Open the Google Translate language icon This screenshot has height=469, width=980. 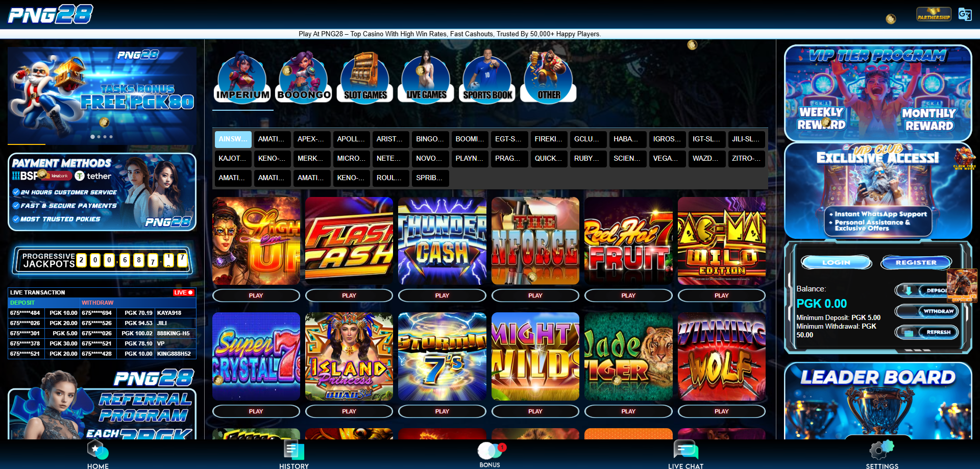[965, 14]
